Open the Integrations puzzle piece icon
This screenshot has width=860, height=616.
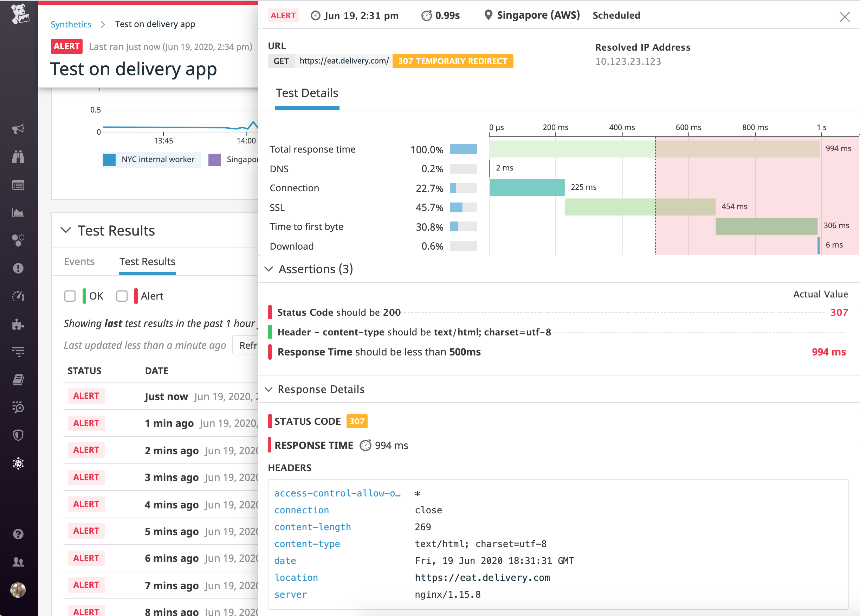click(x=18, y=324)
